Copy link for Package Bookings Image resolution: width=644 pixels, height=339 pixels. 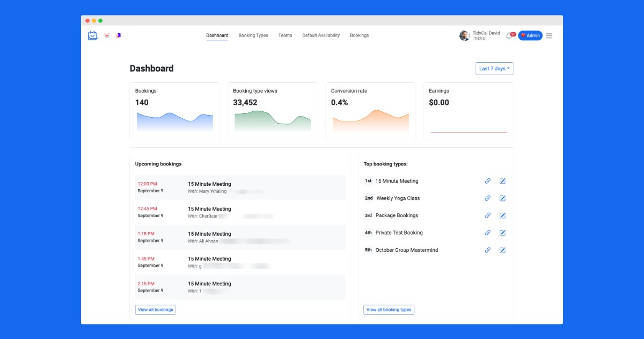pyautogui.click(x=488, y=215)
